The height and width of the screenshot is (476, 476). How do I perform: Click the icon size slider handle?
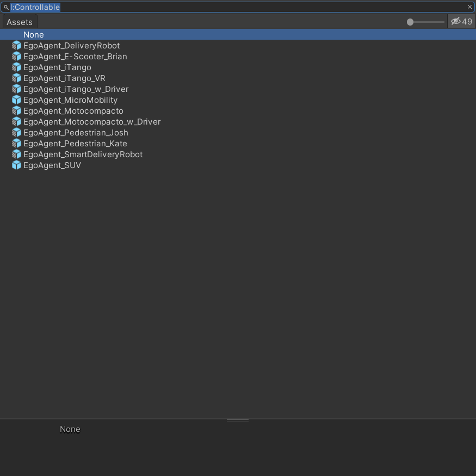(410, 22)
